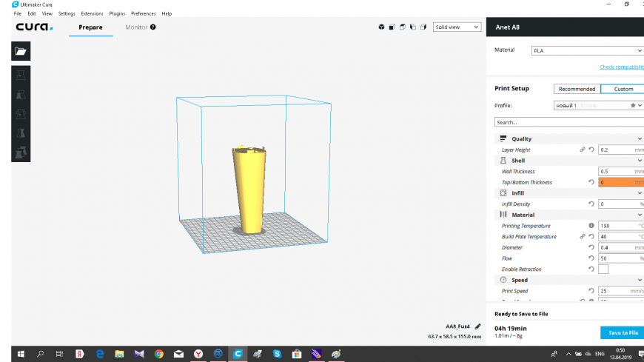Click the Monitor help question mark icon
The height and width of the screenshot is (362, 644).
tap(152, 27)
